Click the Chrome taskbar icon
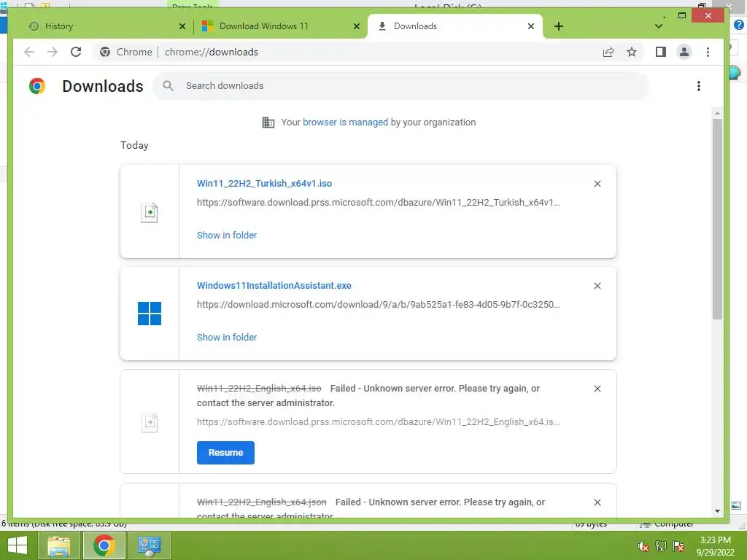Screen dimensions: 747x560 click(104, 545)
